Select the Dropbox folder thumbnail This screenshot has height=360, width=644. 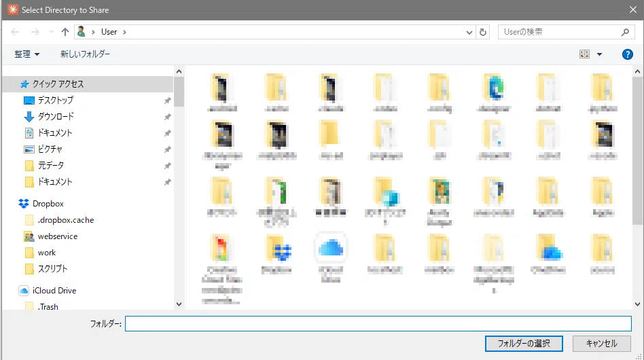[x=276, y=255]
